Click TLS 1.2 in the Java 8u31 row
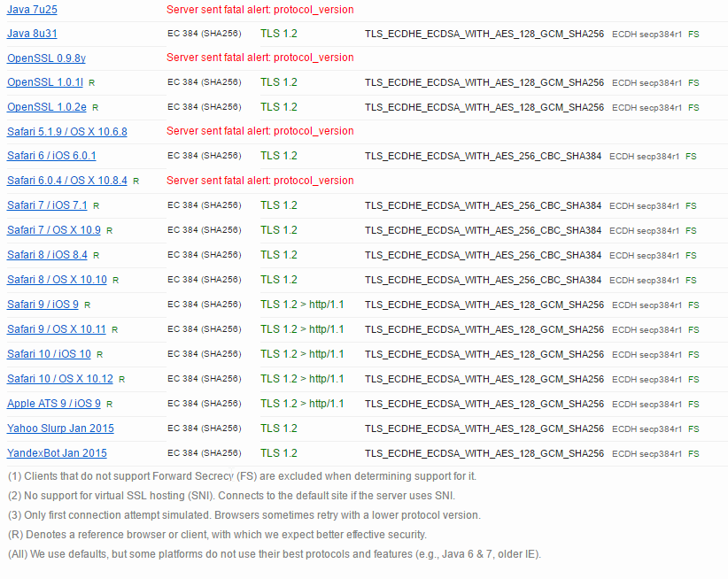 click(x=279, y=34)
